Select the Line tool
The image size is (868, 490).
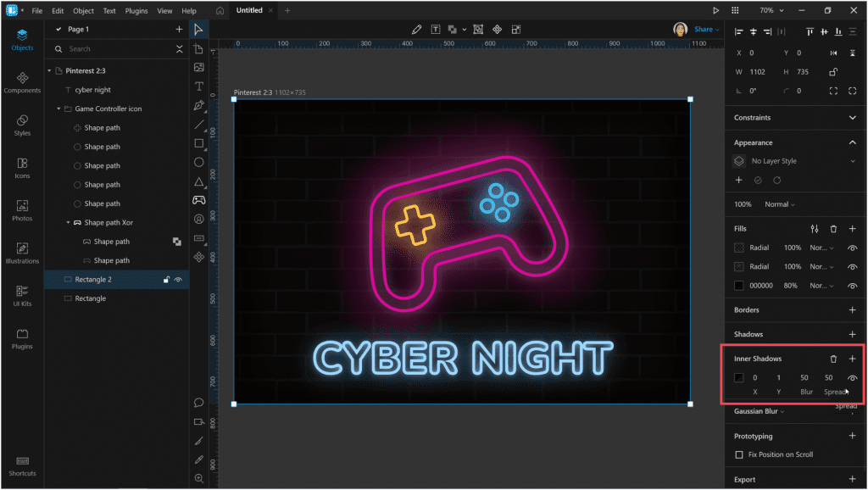pos(198,125)
